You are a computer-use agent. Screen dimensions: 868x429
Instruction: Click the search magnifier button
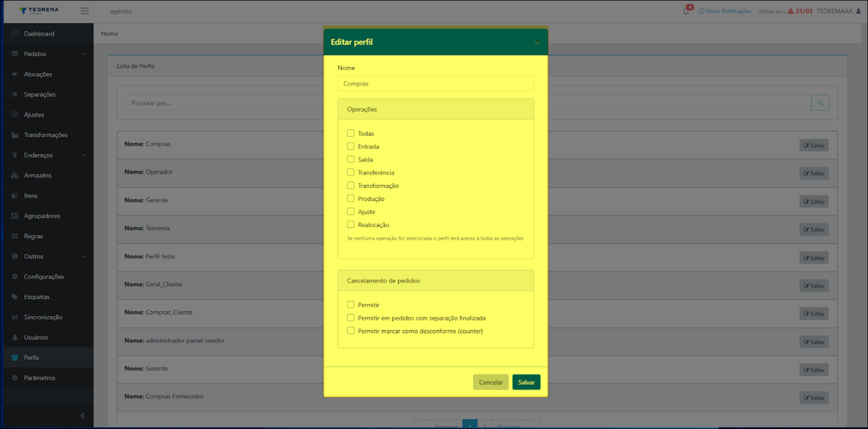(819, 102)
